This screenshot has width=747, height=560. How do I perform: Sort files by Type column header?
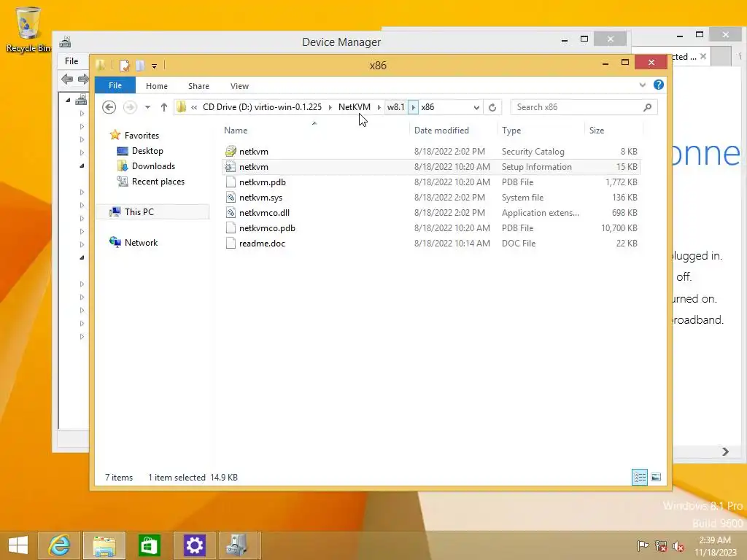tap(511, 130)
